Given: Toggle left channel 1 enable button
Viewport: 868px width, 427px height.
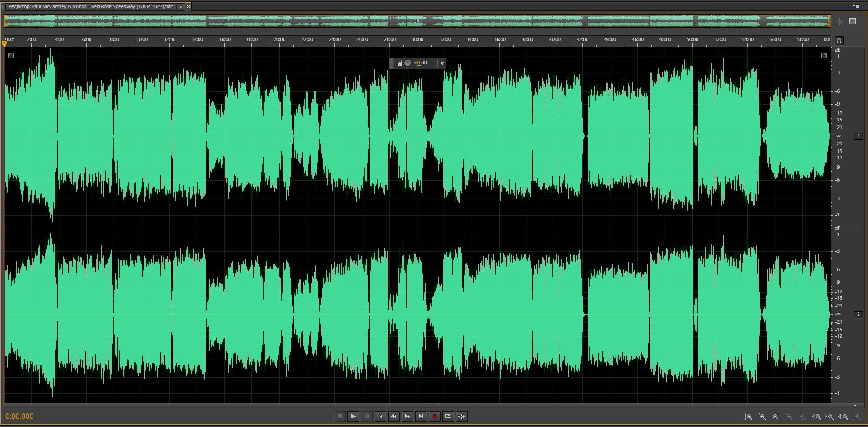Looking at the screenshot, I should click(858, 136).
